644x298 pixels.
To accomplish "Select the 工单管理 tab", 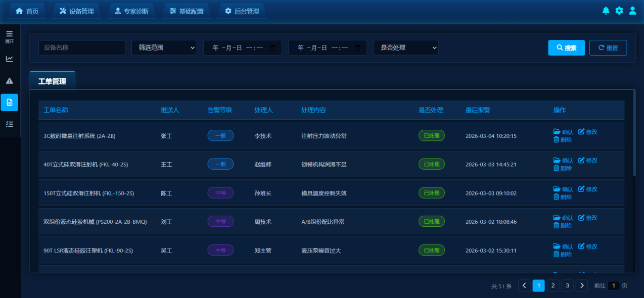I will pos(52,81).
